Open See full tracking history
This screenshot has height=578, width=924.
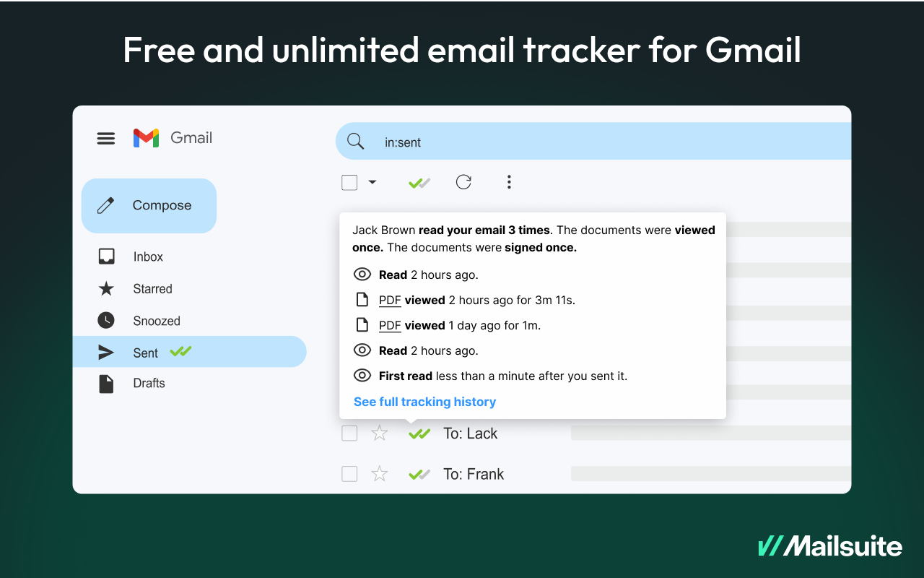(424, 402)
